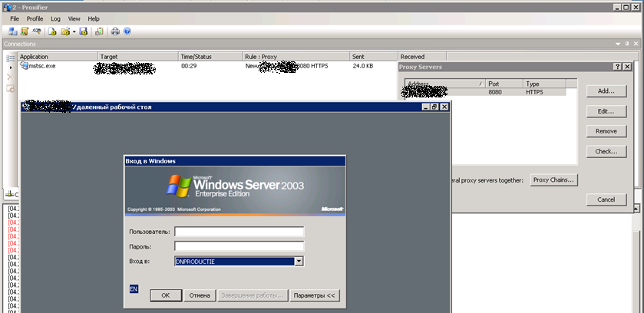The height and width of the screenshot is (313, 644).
Task: Open the File menu
Action: click(15, 19)
